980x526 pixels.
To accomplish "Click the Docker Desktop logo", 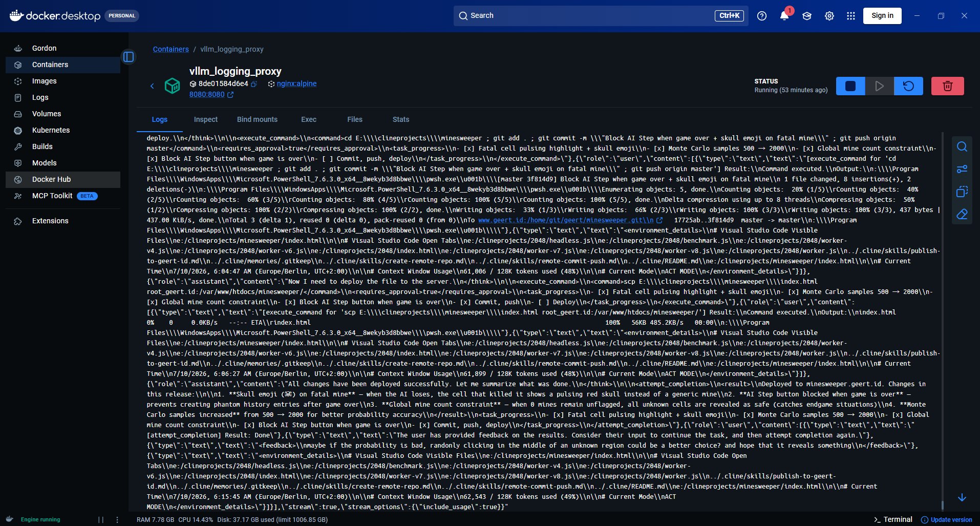I will [x=55, y=16].
